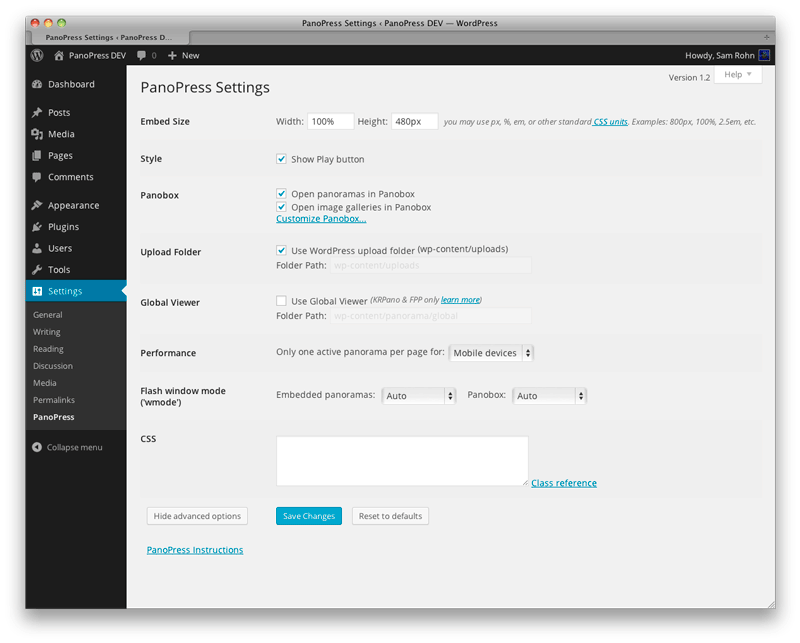
Task: Click Upload Folder path field
Action: coord(431,265)
